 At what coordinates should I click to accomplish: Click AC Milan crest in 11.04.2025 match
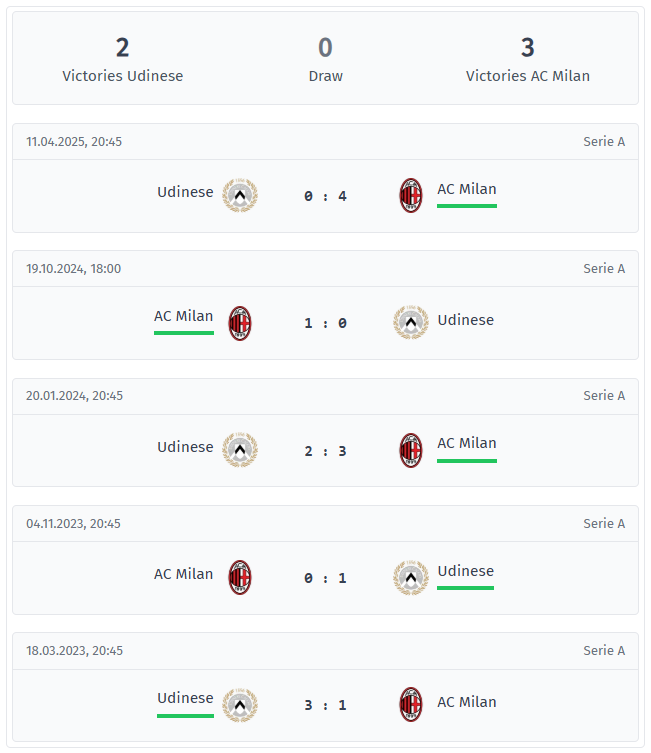coord(411,195)
